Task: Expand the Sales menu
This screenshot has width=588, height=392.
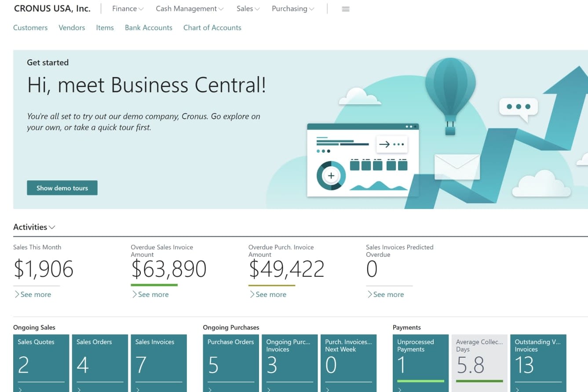Action: point(248,9)
